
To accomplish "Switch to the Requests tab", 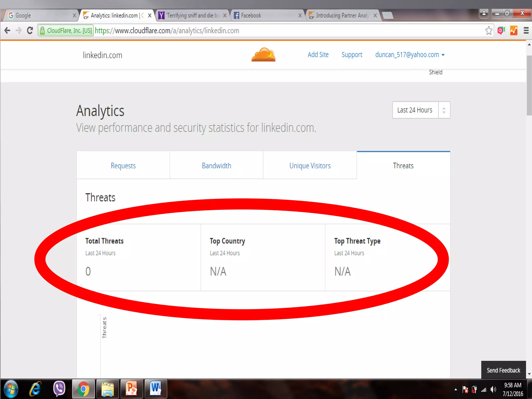I will point(123,165).
